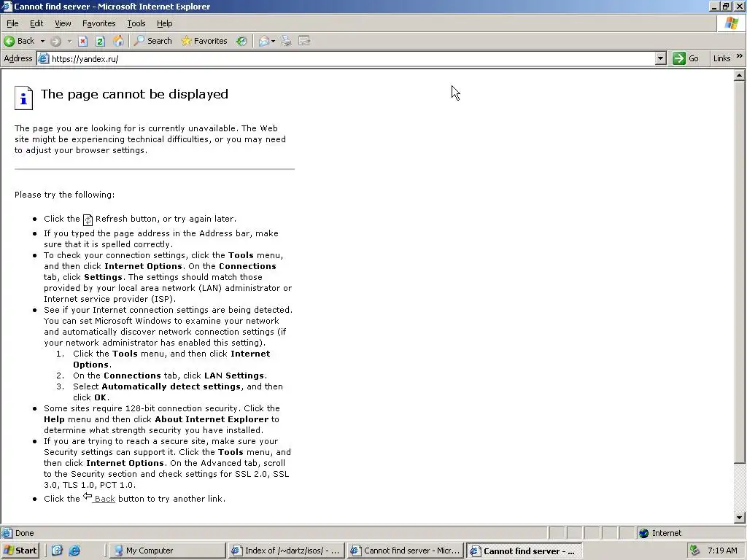
Task: Open the Back history dropdown arrow
Action: point(42,41)
